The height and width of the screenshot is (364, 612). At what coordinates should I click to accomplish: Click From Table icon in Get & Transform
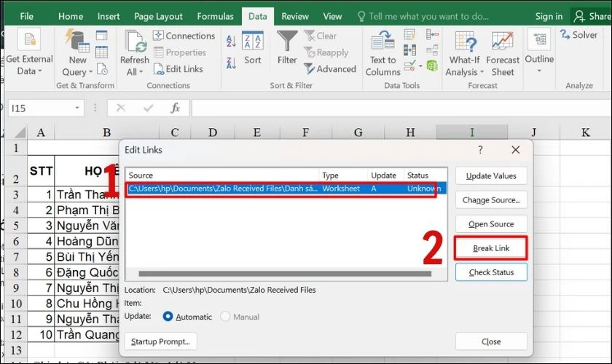[x=101, y=52]
